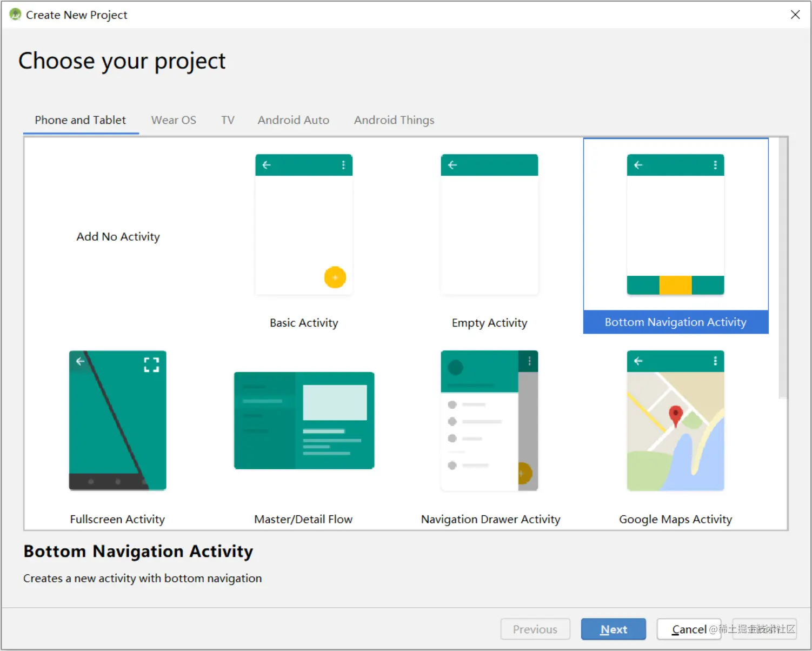Image resolution: width=812 pixels, height=651 pixels.
Task: Select the Empty Activity template thumbnail
Action: pyautogui.click(x=489, y=224)
